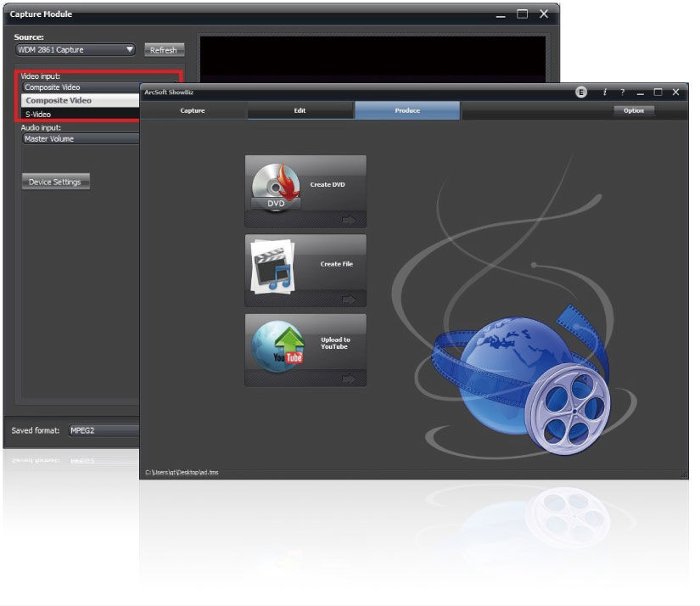700x606 pixels.
Task: Open the Audio input Master Volume dropdown
Action: 81,139
